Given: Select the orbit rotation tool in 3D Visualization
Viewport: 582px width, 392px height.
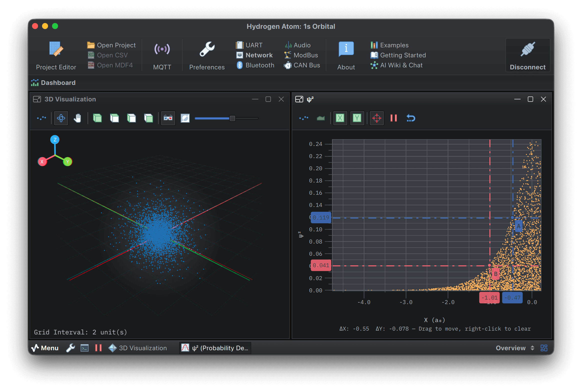Looking at the screenshot, I should point(61,118).
